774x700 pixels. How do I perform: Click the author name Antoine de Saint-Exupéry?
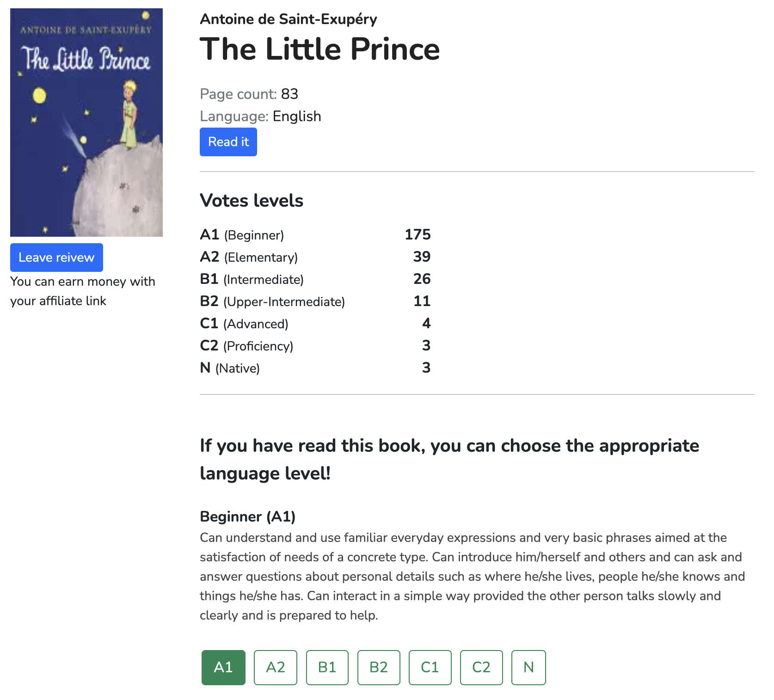pyautogui.click(x=288, y=19)
